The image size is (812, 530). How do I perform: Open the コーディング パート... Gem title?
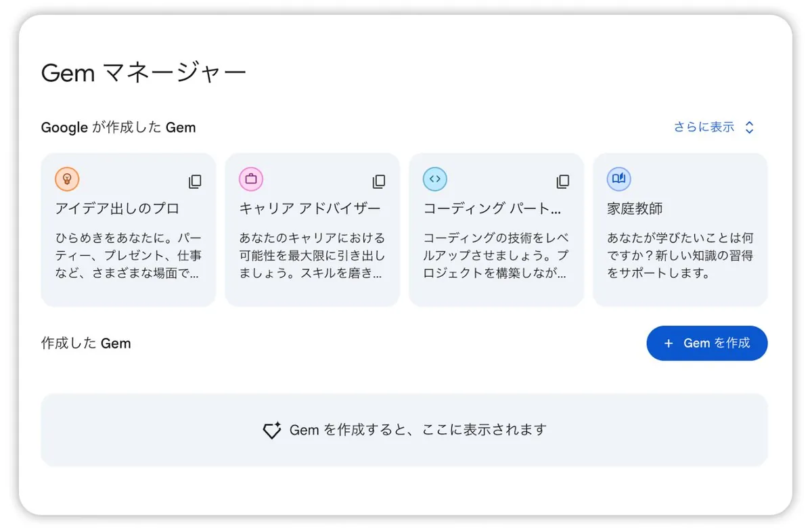(492, 208)
